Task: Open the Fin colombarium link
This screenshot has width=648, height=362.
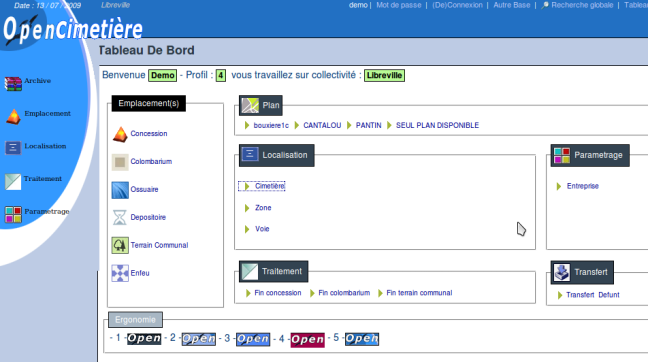Action: pyautogui.click(x=344, y=293)
